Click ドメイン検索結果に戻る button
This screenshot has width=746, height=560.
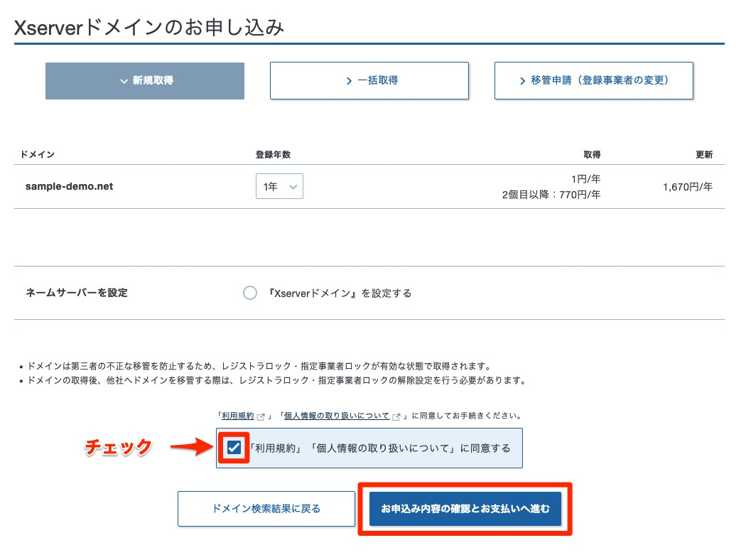pyautogui.click(x=266, y=509)
